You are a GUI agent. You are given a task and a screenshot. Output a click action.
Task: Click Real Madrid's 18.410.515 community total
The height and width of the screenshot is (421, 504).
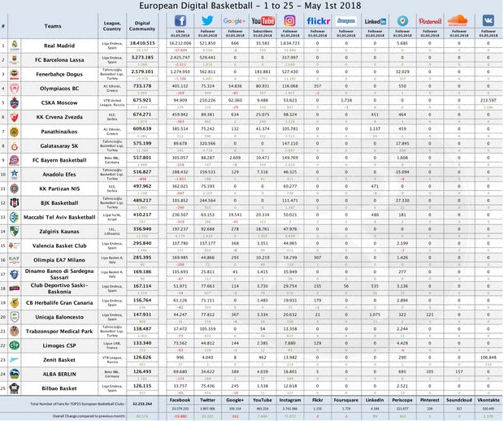coord(142,43)
